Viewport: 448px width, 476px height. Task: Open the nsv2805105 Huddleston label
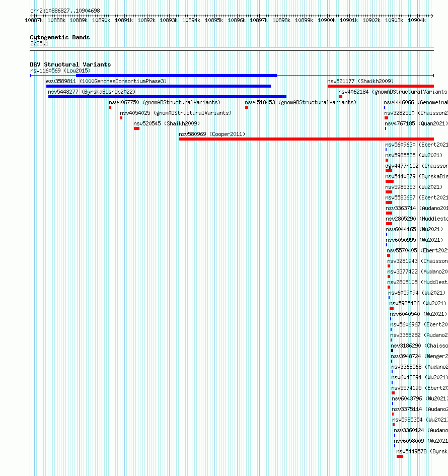(417, 282)
